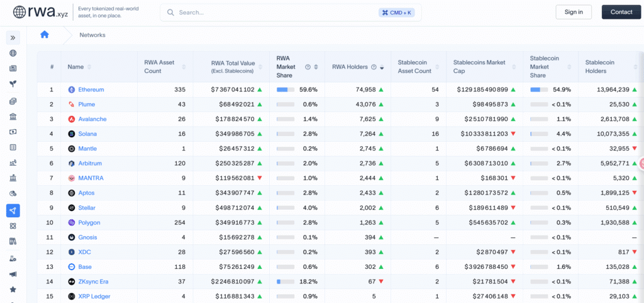Open the newspaper icon in the sidebar
This screenshot has width=644, height=303.
click(x=13, y=68)
